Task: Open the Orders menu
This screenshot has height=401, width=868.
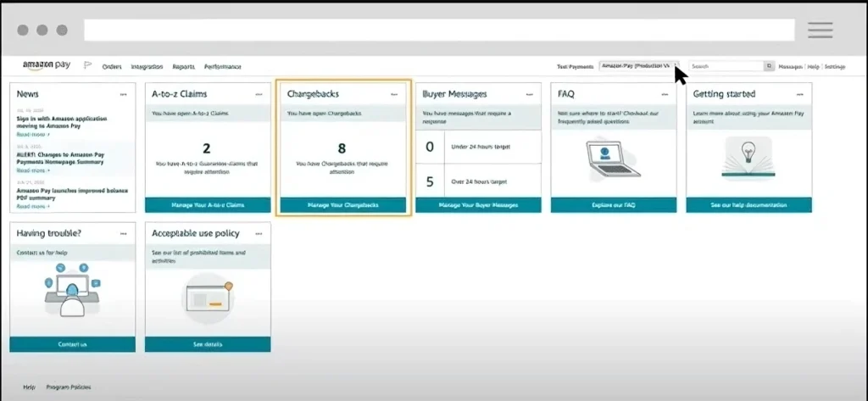Action: pos(112,66)
